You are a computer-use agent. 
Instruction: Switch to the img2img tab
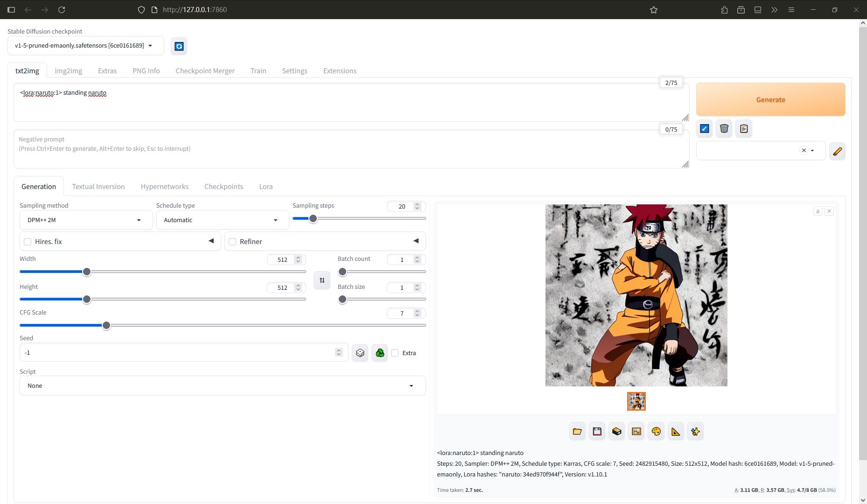68,71
